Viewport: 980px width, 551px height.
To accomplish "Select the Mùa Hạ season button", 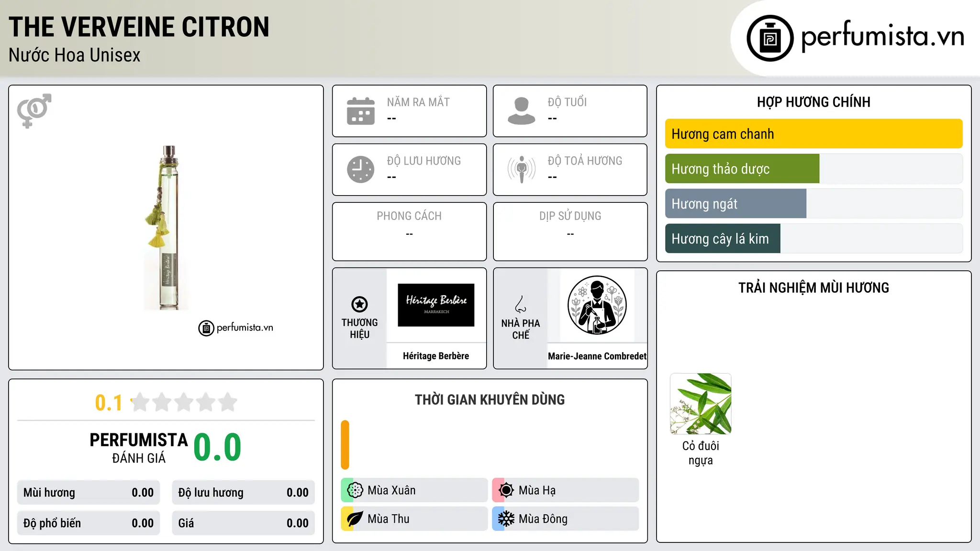I will pos(566,490).
